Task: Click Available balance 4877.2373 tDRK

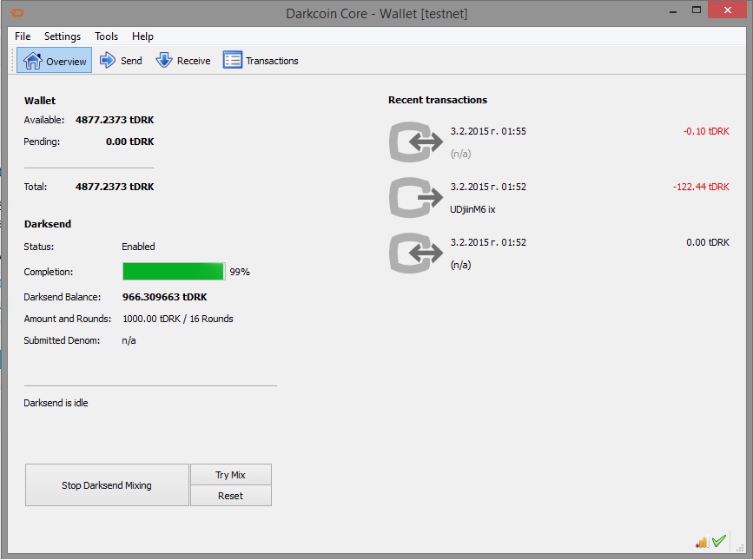Action: pos(115,120)
